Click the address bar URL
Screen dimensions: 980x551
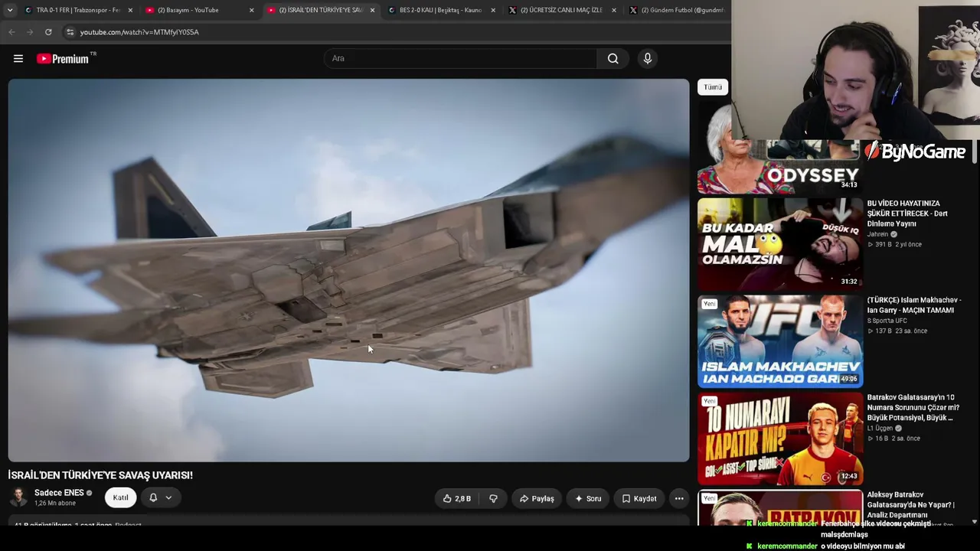(x=139, y=32)
